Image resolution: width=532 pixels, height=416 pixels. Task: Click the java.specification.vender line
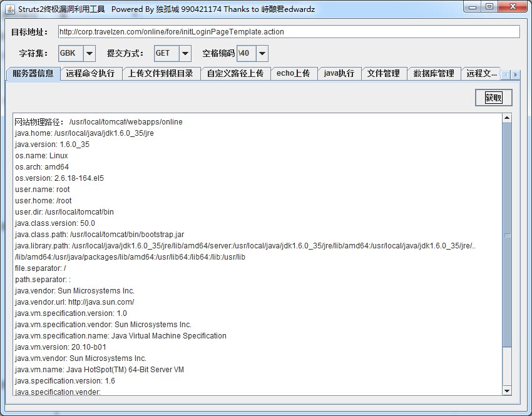[x=58, y=392]
